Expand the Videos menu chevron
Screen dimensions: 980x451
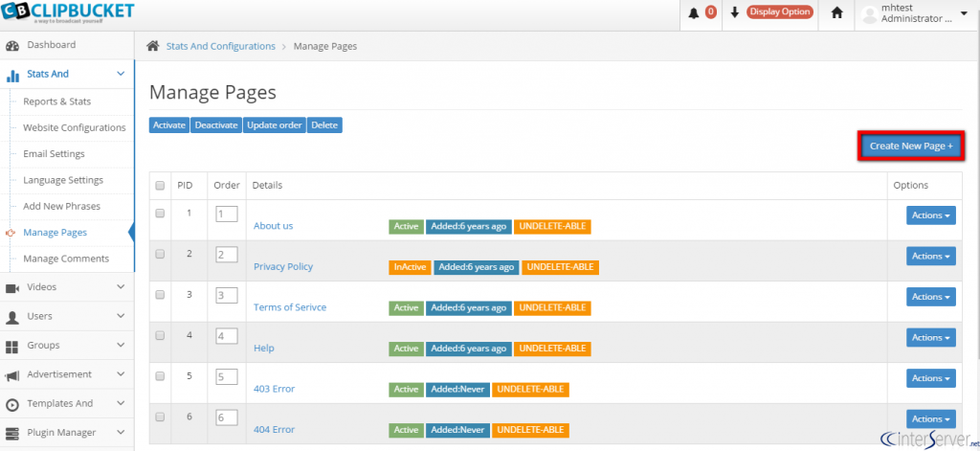[121, 286]
